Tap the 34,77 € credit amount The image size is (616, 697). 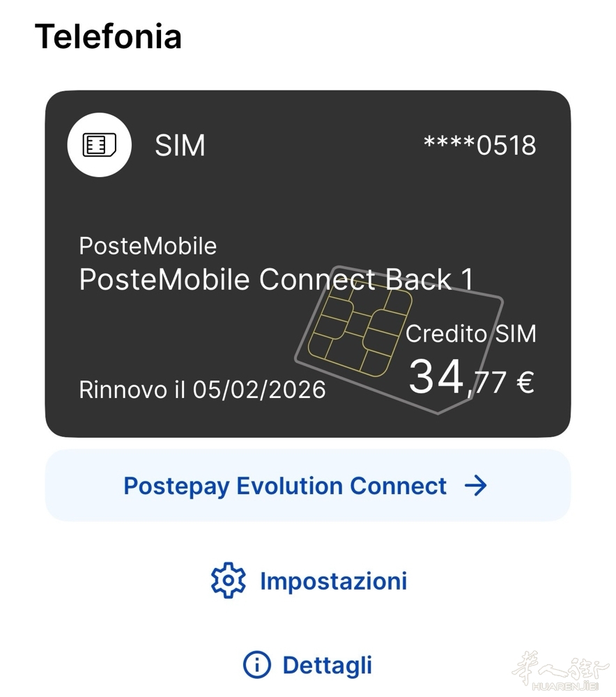[470, 379]
